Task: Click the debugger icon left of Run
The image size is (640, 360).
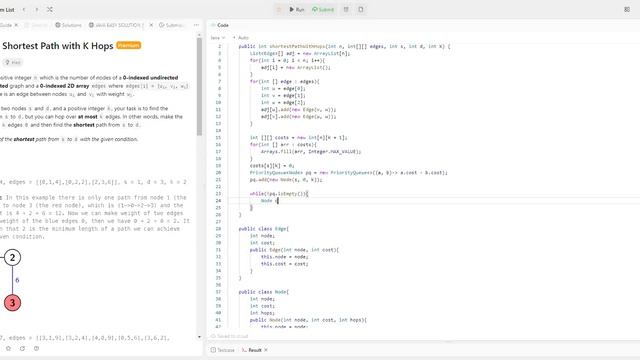Action: click(279, 9)
